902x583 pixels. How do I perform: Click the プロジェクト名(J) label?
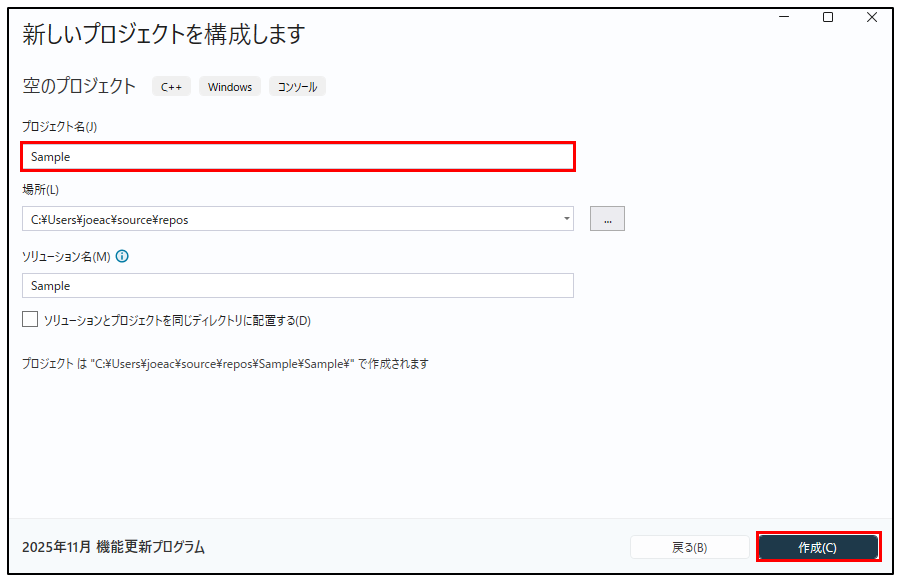click(x=60, y=126)
